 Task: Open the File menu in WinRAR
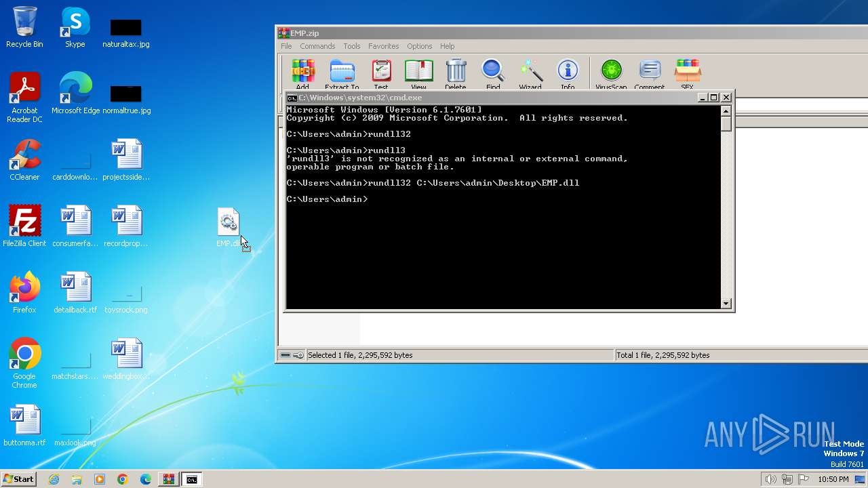click(x=286, y=46)
